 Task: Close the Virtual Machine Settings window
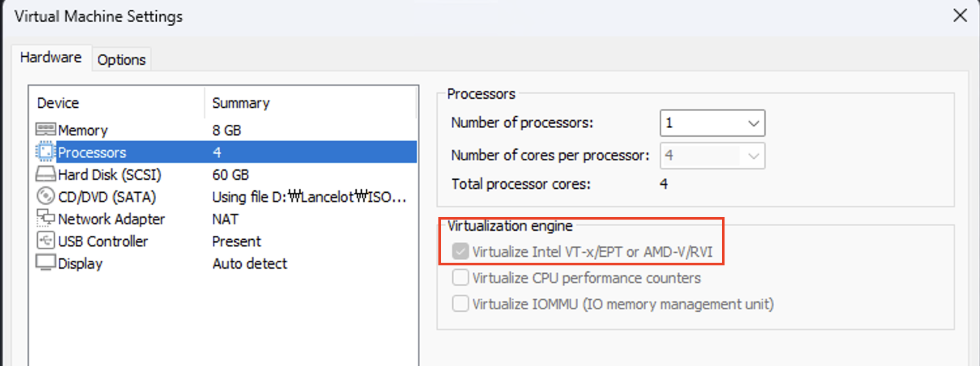[x=960, y=16]
